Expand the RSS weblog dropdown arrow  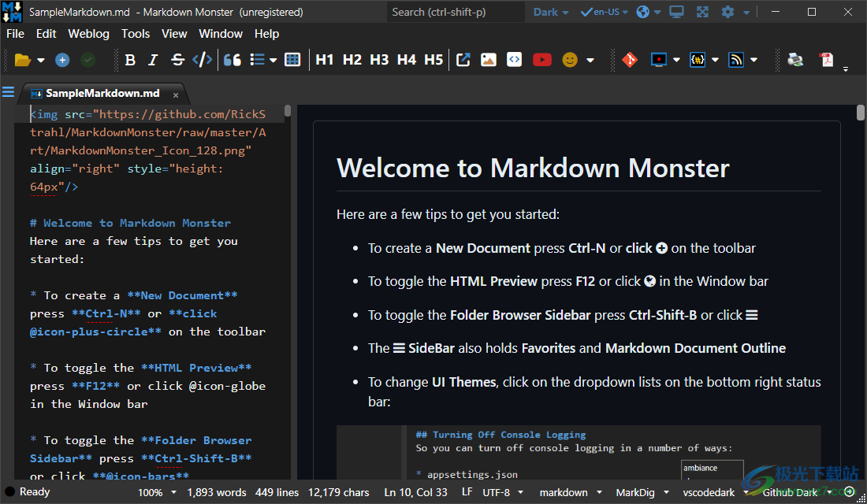pyautogui.click(x=754, y=60)
